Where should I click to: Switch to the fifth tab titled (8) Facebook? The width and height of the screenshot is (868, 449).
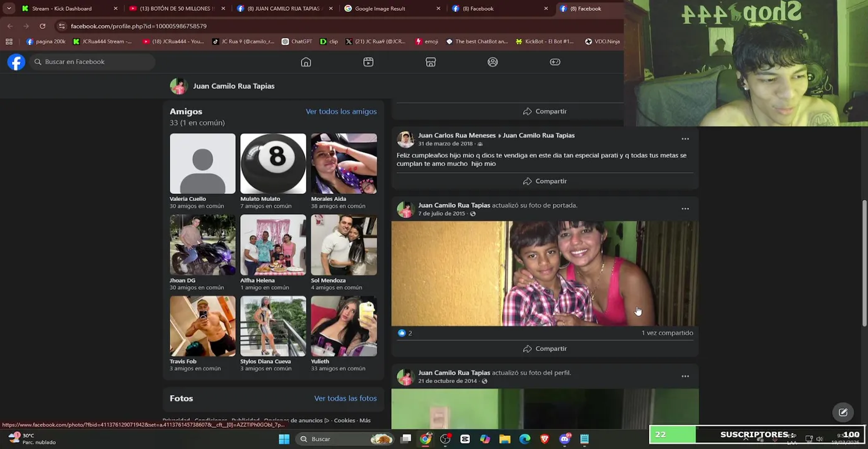pyautogui.click(x=499, y=9)
